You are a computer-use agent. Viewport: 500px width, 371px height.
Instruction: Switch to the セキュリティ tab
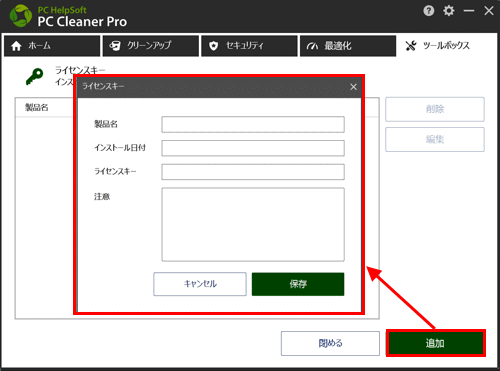click(x=249, y=46)
